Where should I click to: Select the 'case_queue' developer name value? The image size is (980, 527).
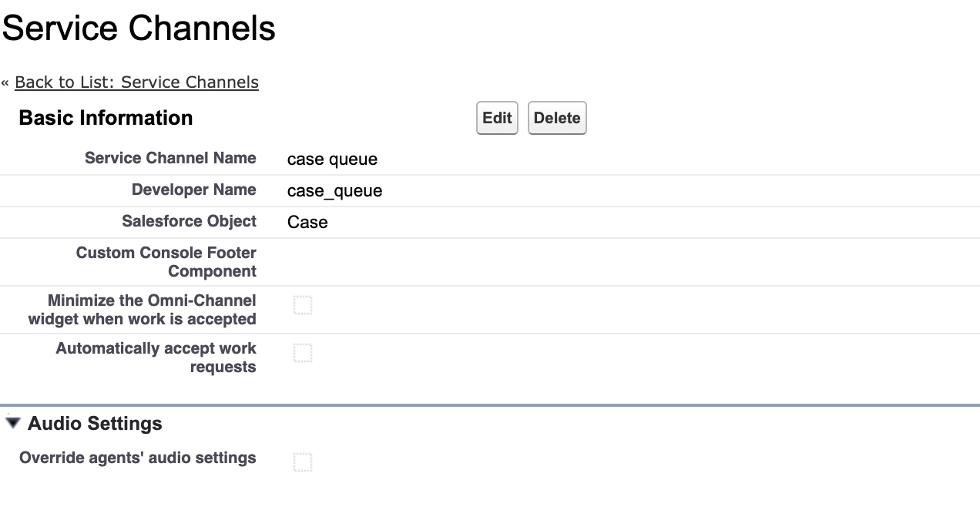334,191
